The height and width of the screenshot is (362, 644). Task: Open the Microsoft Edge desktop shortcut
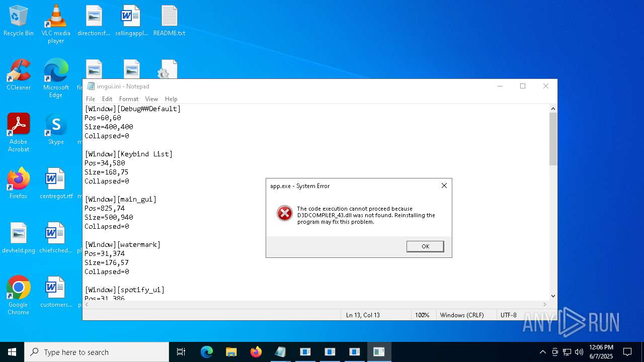point(56,78)
